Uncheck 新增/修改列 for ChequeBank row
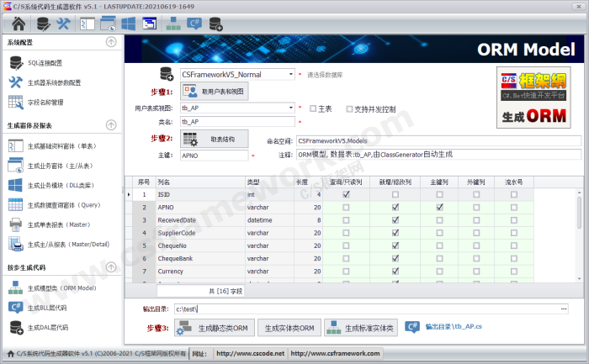The width and height of the screenshot is (589, 364). pyautogui.click(x=395, y=258)
